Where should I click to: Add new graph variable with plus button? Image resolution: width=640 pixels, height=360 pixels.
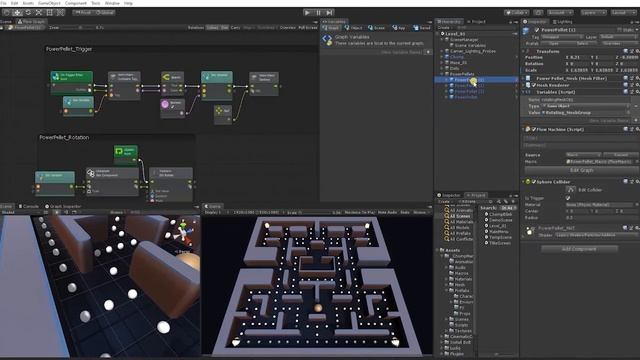tap(428, 52)
